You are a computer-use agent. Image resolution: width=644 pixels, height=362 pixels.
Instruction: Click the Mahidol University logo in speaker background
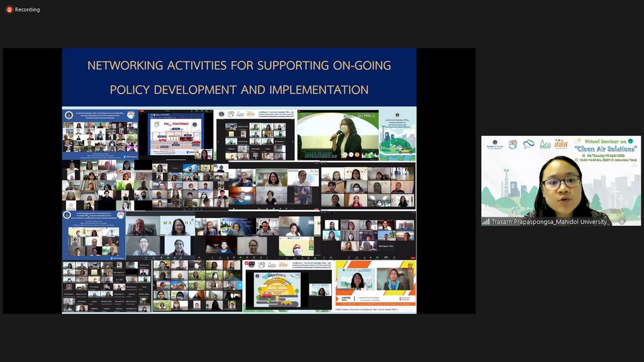(494, 144)
